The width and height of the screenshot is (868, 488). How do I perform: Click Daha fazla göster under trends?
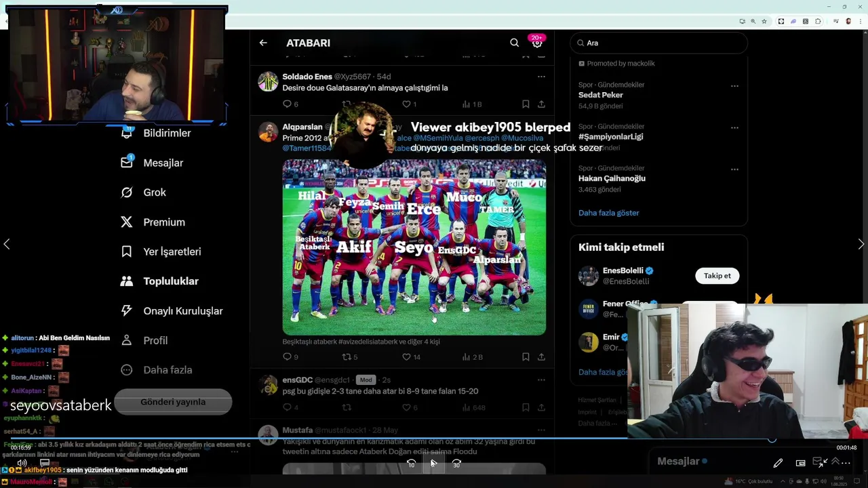pos(609,213)
